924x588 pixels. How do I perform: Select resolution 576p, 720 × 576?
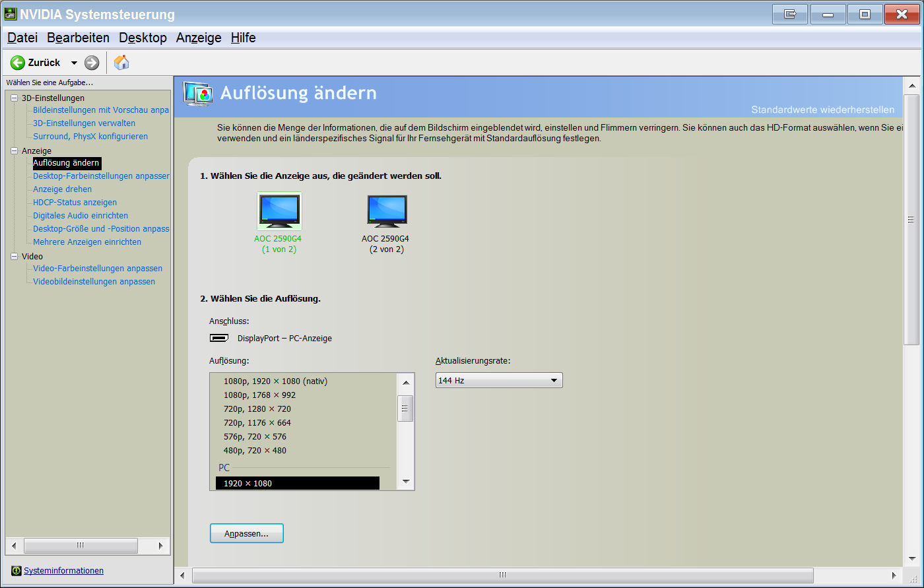click(x=255, y=437)
